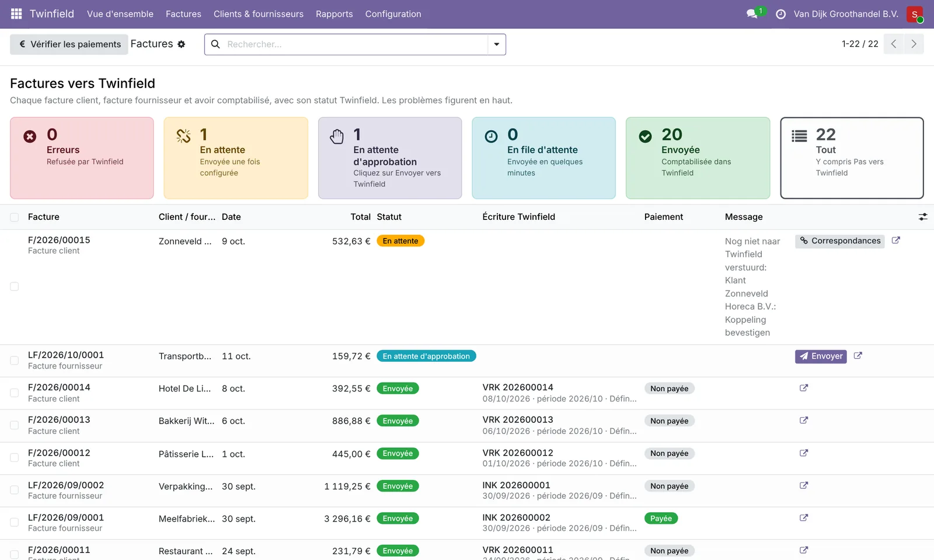Open the apps grid menu icon
Image resolution: width=934 pixels, height=560 pixels.
[x=16, y=14]
